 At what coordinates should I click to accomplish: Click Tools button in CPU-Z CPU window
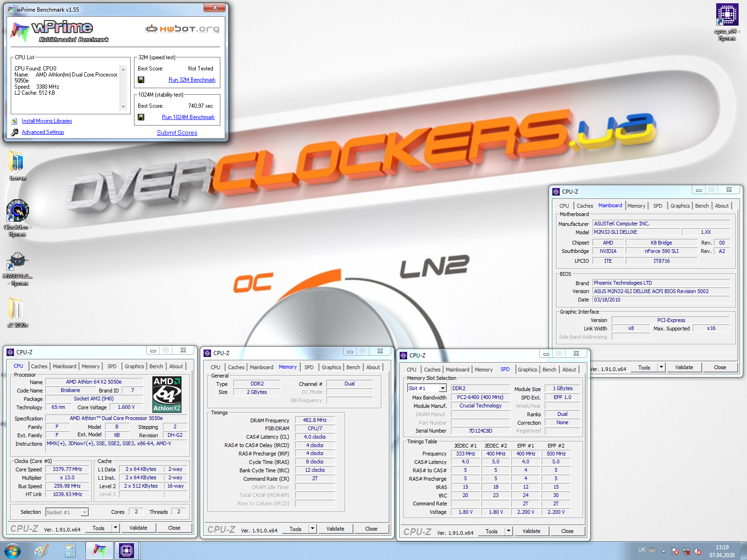click(99, 528)
